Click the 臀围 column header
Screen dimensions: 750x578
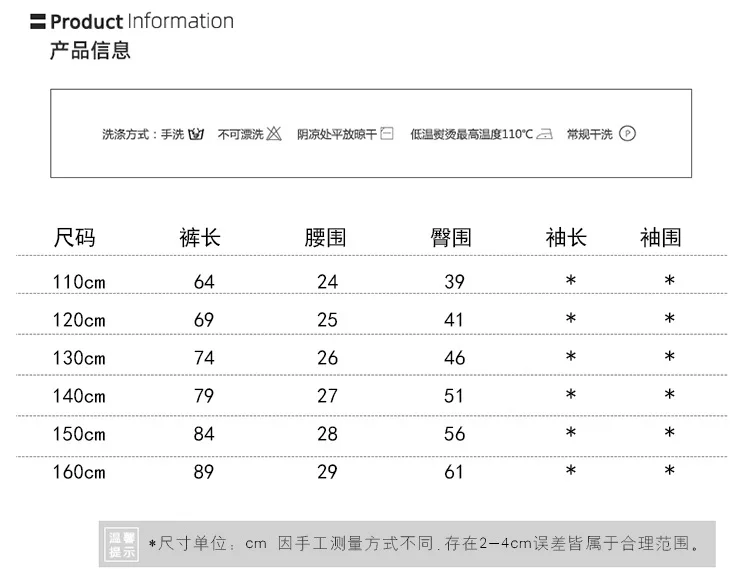451,237
